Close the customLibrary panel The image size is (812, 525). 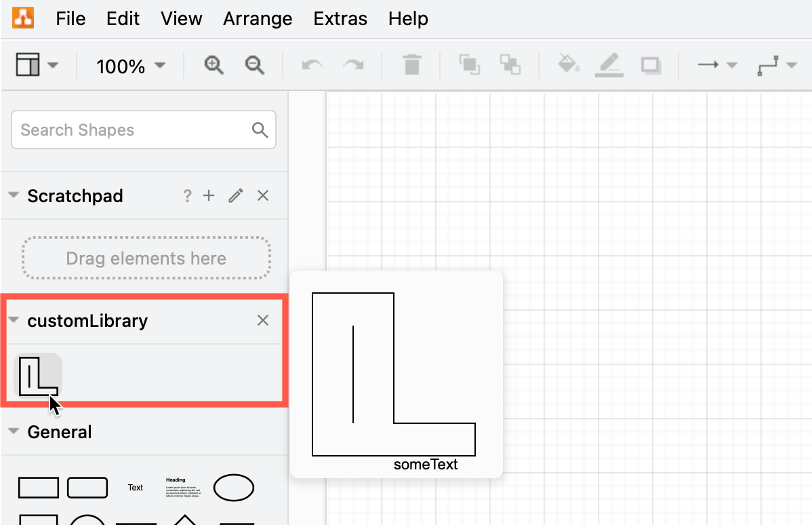[x=263, y=320]
